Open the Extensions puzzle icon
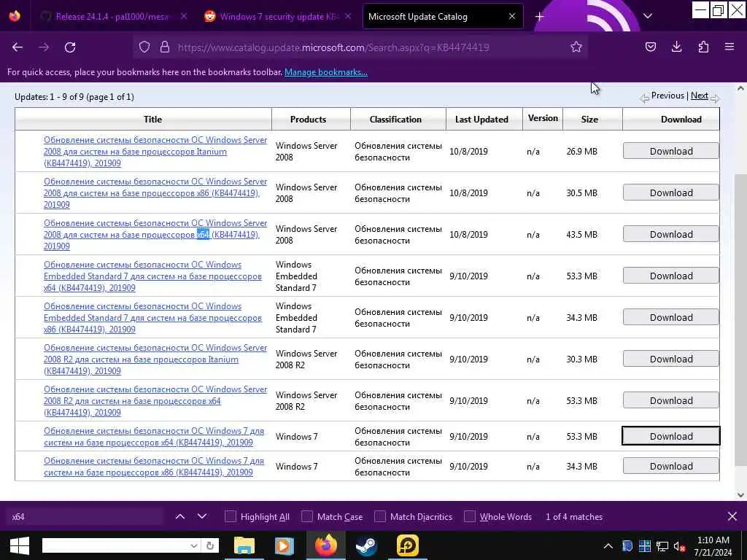Screen dimensions: 747x560 703,47
